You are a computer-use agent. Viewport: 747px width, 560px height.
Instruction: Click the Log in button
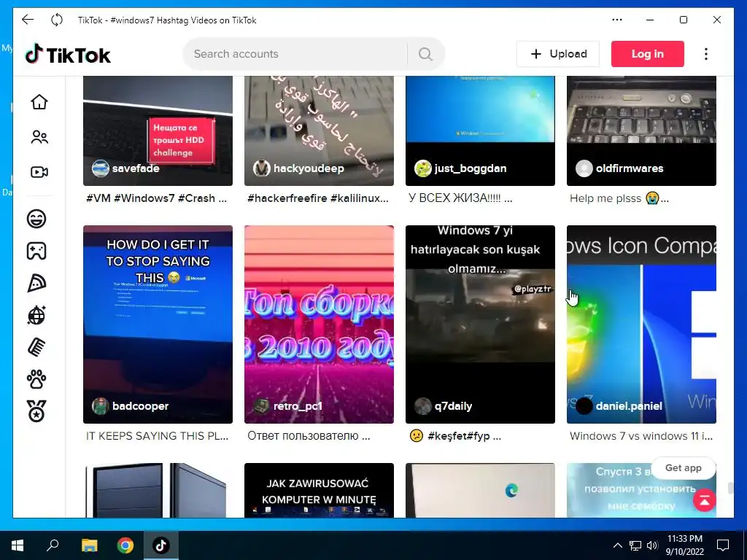click(x=648, y=54)
